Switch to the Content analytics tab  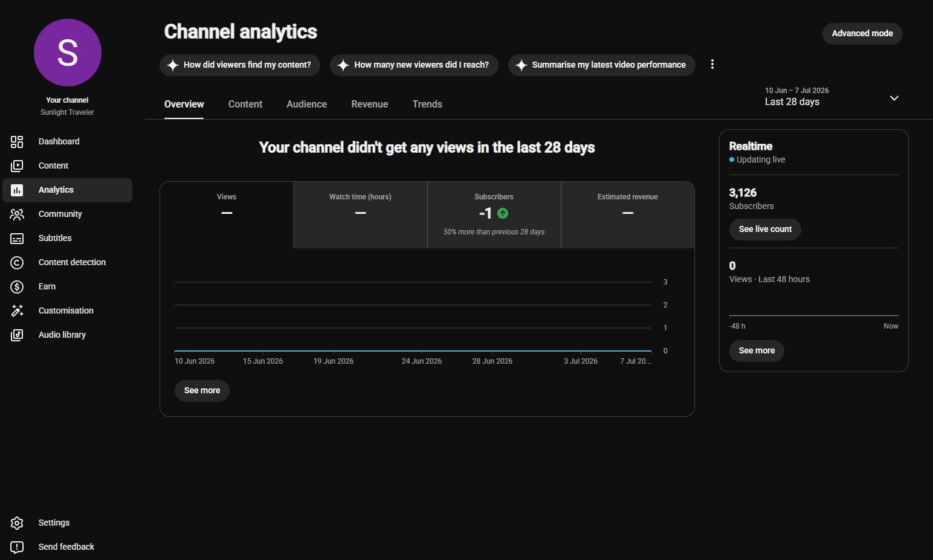pyautogui.click(x=245, y=104)
